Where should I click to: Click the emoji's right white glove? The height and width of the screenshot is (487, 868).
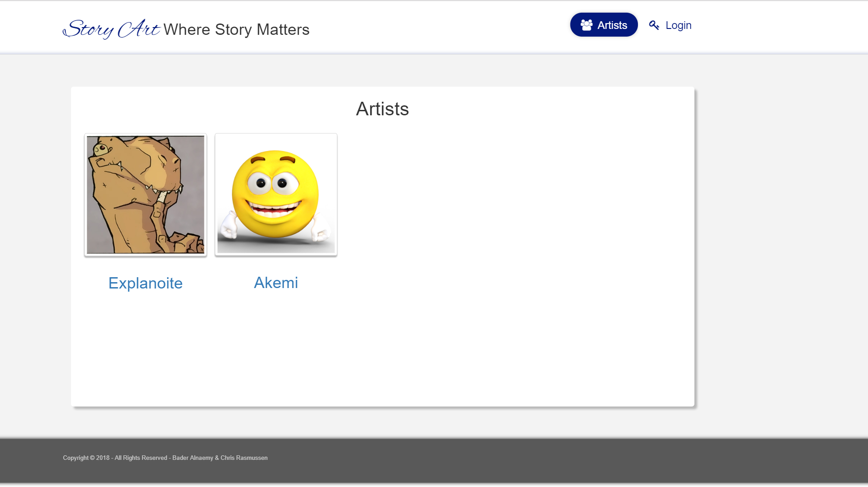tap(321, 231)
